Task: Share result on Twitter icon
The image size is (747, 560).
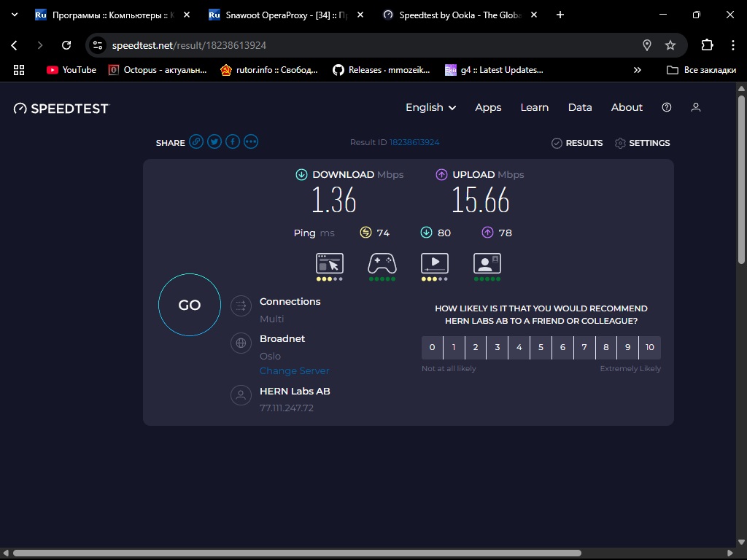Action: coord(214,142)
